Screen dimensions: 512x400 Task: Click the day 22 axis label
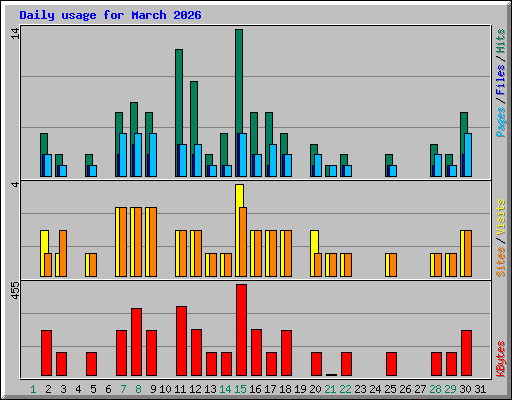click(345, 389)
